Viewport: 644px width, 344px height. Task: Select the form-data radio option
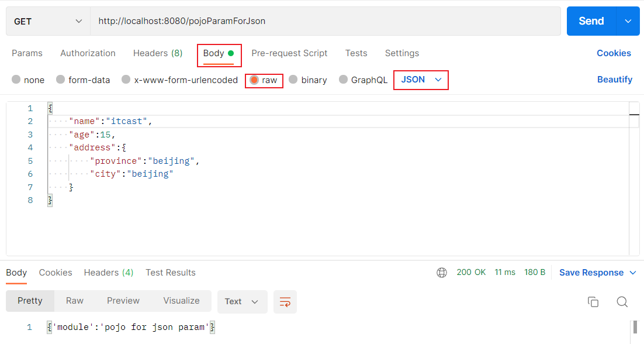pos(60,80)
